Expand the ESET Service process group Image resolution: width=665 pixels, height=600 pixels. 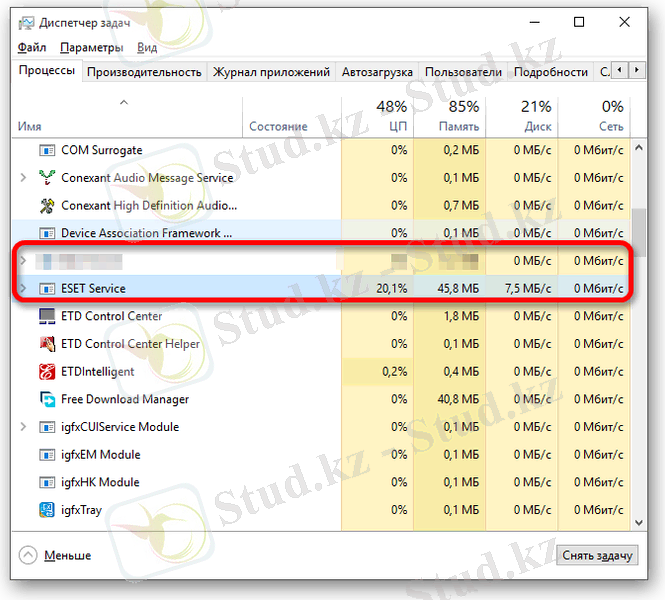pos(23,289)
